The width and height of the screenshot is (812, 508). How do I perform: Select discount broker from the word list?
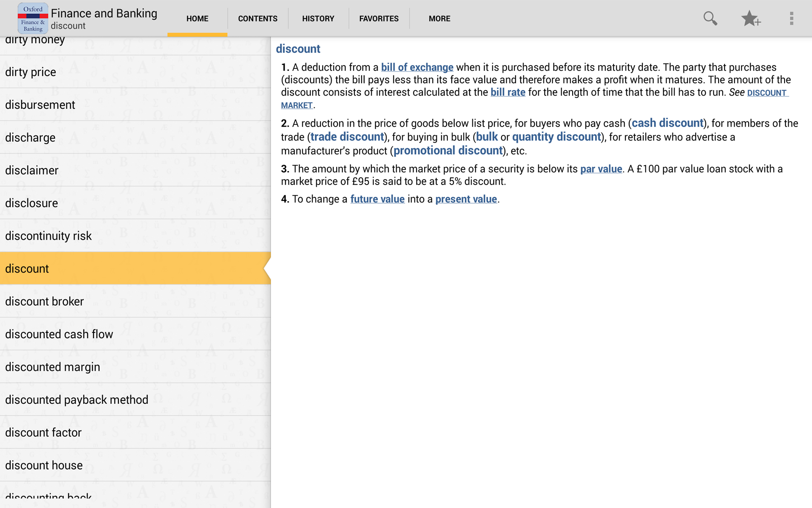tap(44, 301)
